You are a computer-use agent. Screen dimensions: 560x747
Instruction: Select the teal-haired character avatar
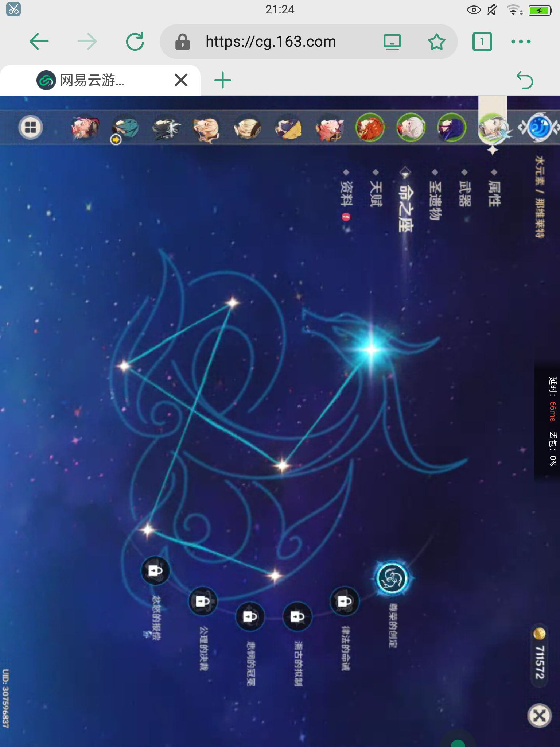tap(125, 128)
